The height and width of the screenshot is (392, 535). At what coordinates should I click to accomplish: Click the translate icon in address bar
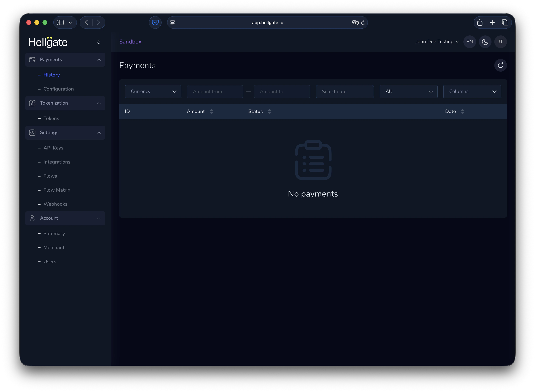(355, 22)
